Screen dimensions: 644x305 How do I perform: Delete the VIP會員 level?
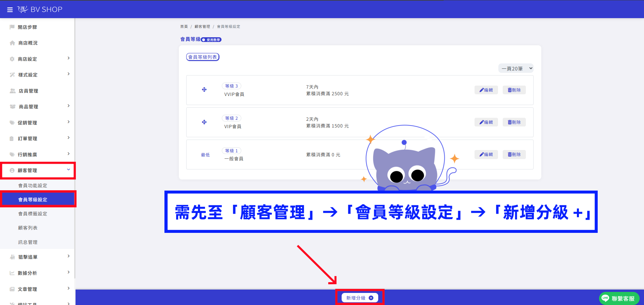click(514, 122)
